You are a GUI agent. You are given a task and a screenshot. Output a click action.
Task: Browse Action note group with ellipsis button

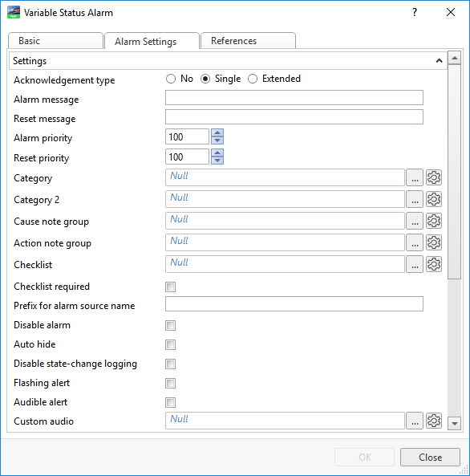(x=415, y=242)
